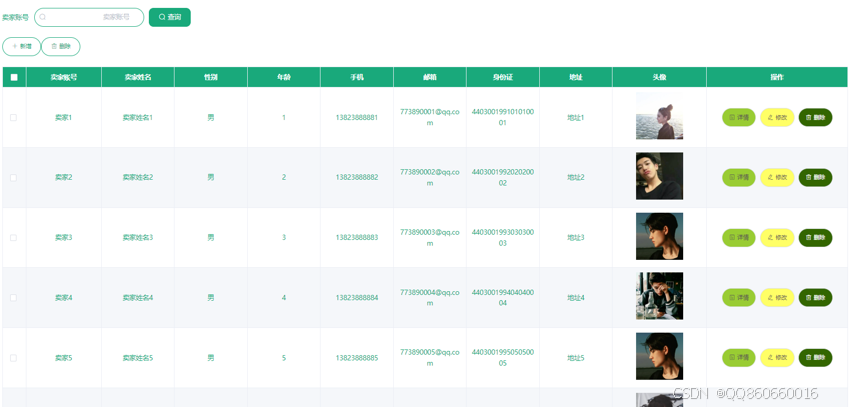The width and height of the screenshot is (849, 409).
Task: Click email 773890002@qq.com
Action: pyautogui.click(x=430, y=177)
